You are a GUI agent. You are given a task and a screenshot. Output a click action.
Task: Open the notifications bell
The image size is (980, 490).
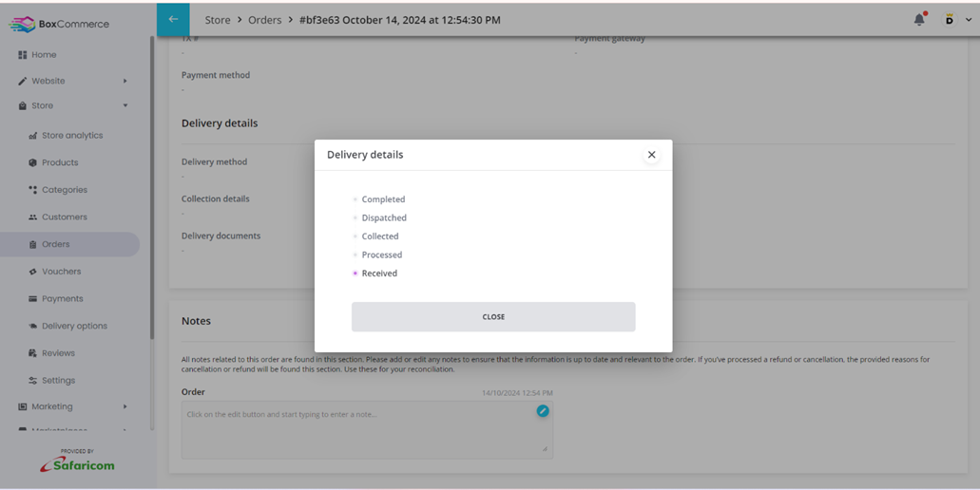click(919, 19)
